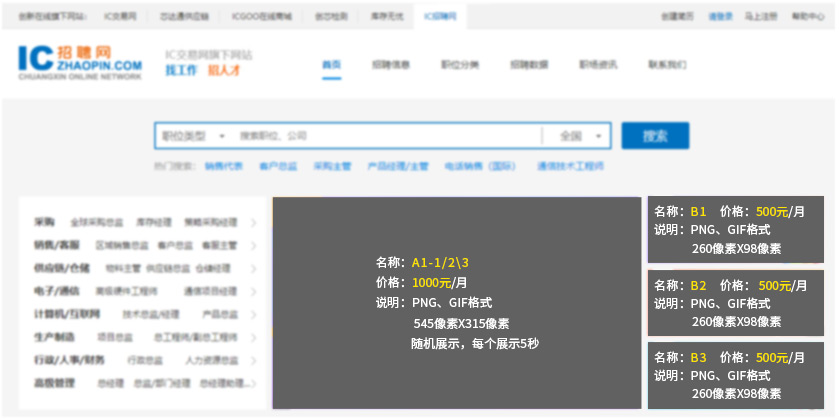839x420 pixels.
Task: Select the 生产制造 category heading
Action: click(x=54, y=337)
